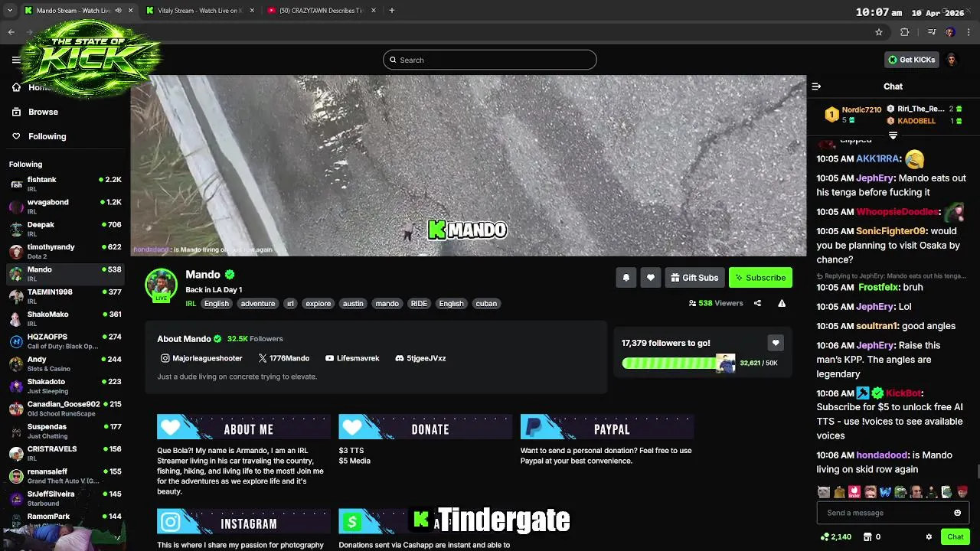Click the adventure tag
Viewport: 980px width, 551px height.
point(258,304)
